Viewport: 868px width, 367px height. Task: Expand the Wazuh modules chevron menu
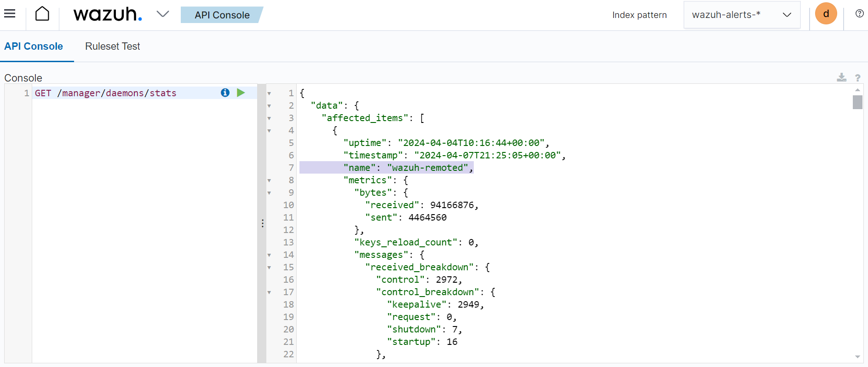162,14
